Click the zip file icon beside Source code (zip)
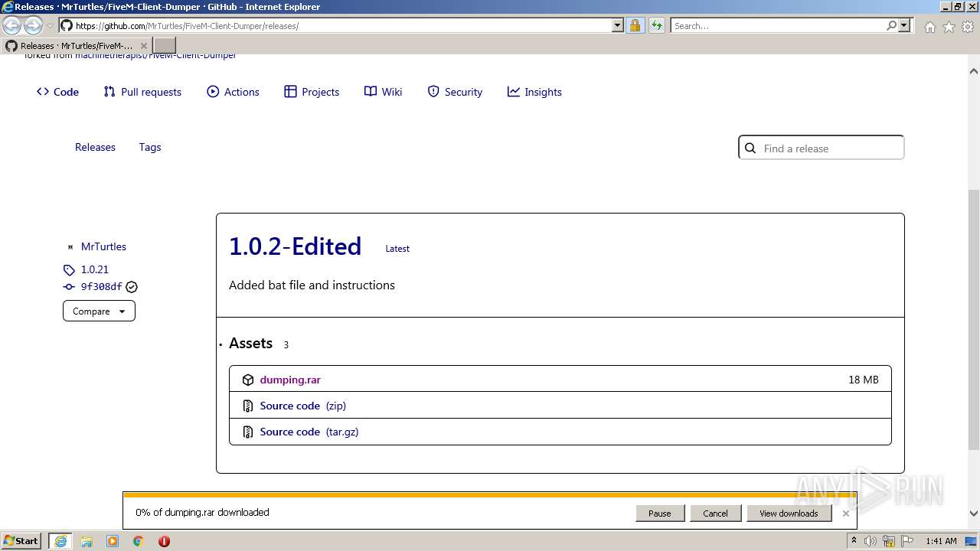The height and width of the screenshot is (551, 980). coord(247,406)
